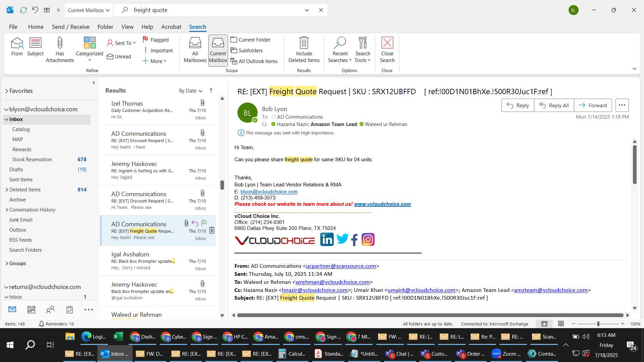The width and height of the screenshot is (644, 362).
Task: Adjust the zoom slider in status bar
Action: click(598, 324)
